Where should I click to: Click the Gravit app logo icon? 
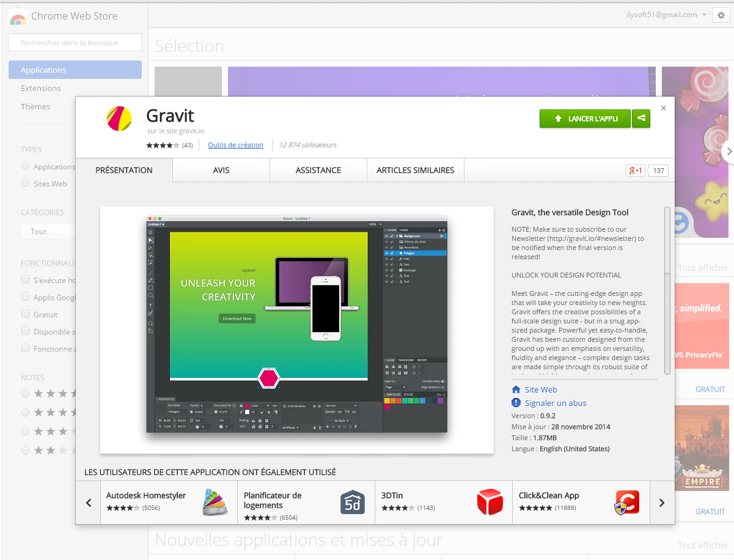(119, 119)
